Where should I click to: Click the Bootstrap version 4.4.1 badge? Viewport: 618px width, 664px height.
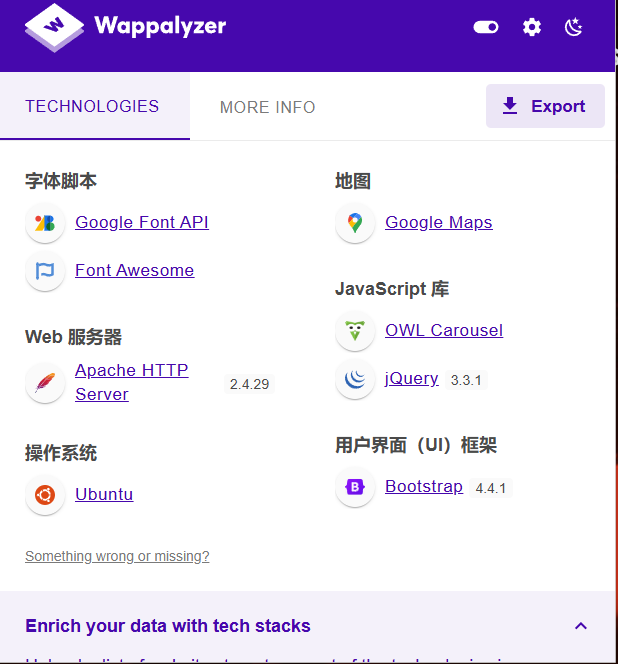tap(491, 488)
